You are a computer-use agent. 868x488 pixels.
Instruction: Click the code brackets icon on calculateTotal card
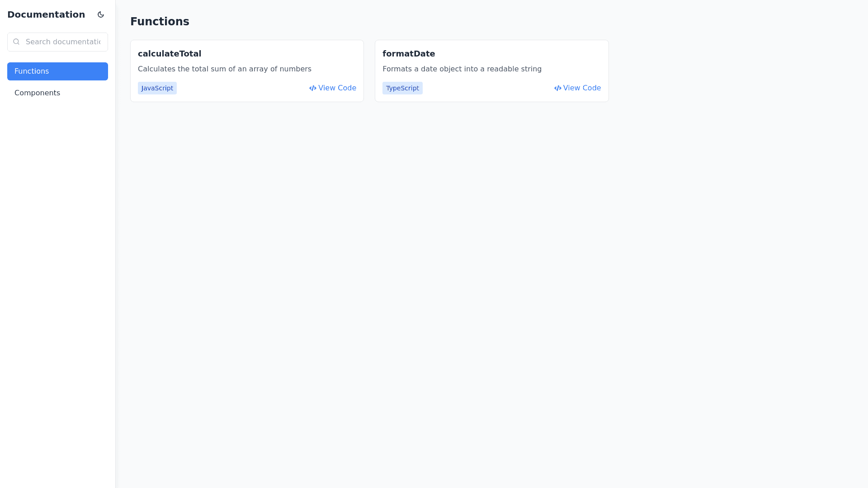click(312, 89)
